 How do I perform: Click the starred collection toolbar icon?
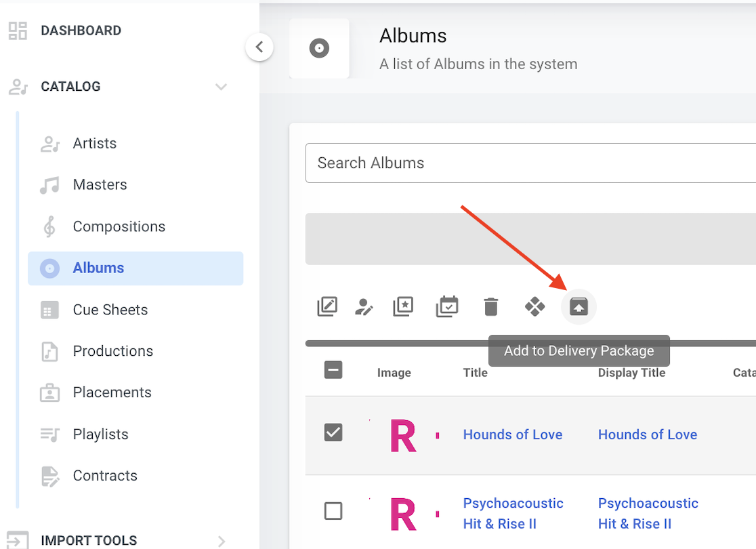click(403, 307)
